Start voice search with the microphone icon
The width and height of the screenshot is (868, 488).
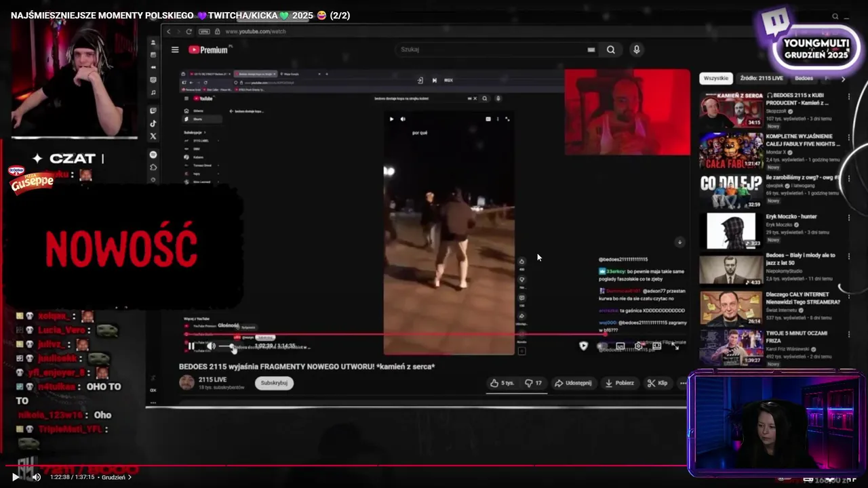click(x=636, y=49)
